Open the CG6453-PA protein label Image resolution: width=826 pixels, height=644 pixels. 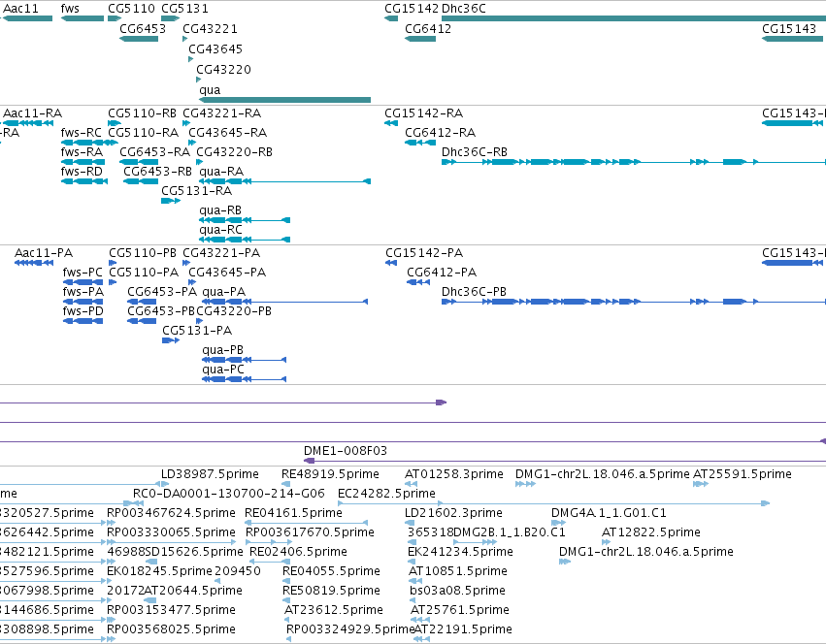point(162,292)
